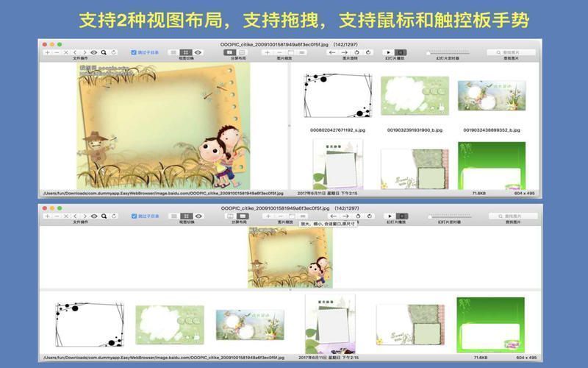This screenshot has width=588, height=368.
Task: Click zoom in plus icon in bottom window
Action: click(x=268, y=216)
